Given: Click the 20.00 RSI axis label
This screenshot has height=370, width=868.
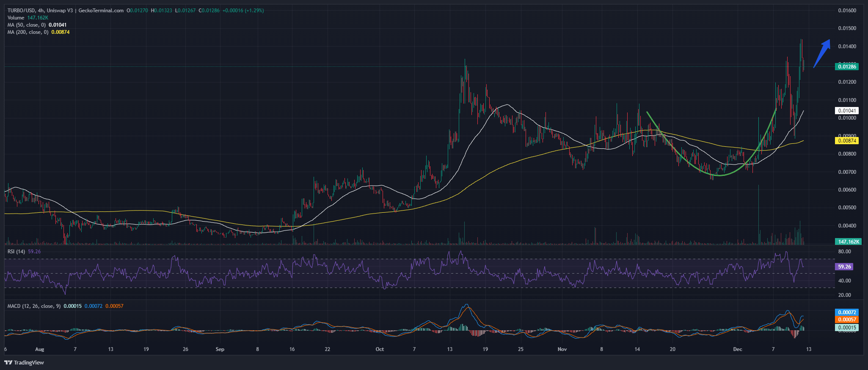Looking at the screenshot, I should [x=844, y=295].
